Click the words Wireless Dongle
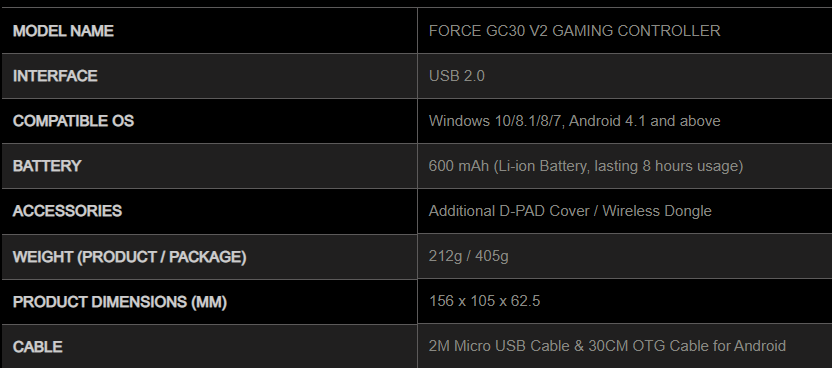 point(657,211)
